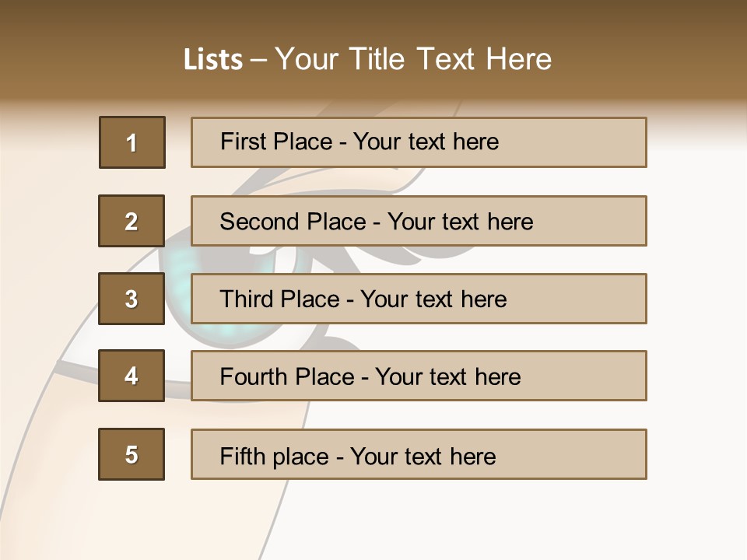Click the number 5 box
The height and width of the screenshot is (560, 747).
point(132,454)
